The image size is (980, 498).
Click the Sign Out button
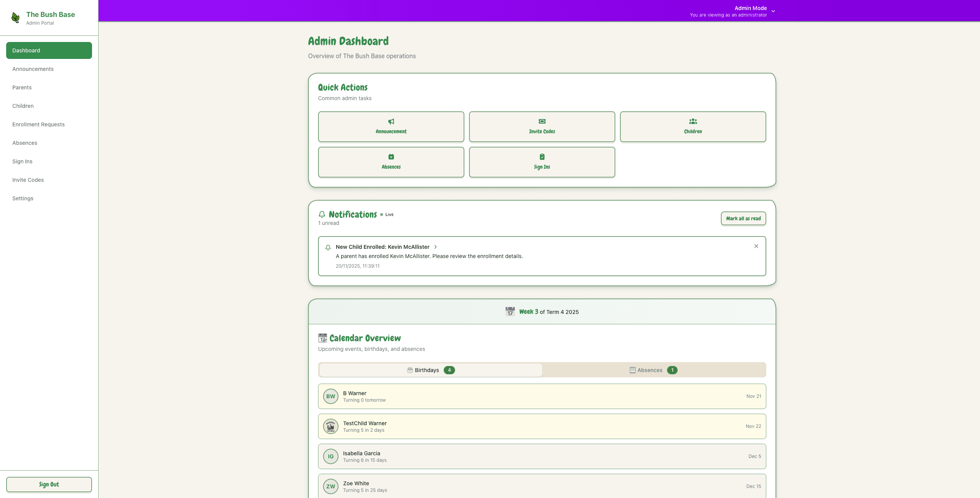point(49,485)
